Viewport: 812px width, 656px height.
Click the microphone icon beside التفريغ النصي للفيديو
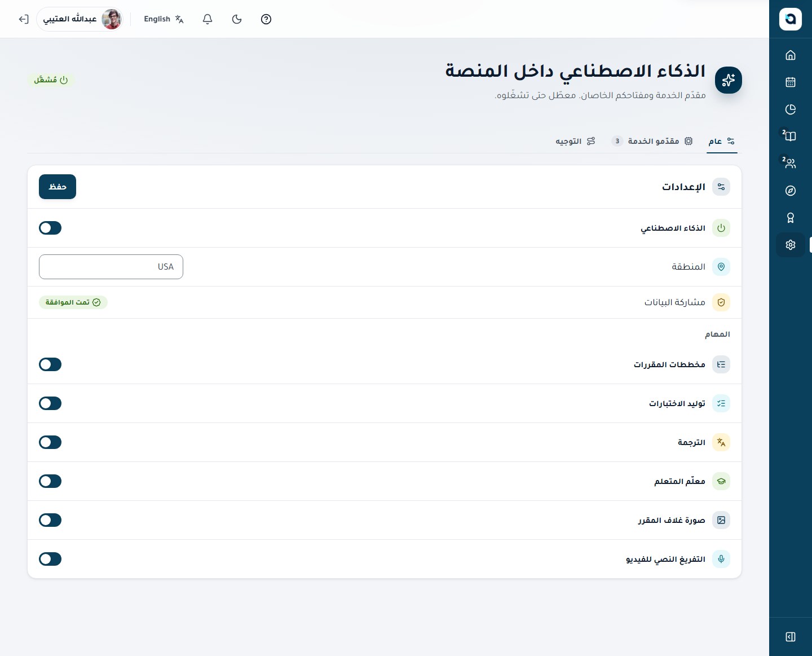coord(721,559)
